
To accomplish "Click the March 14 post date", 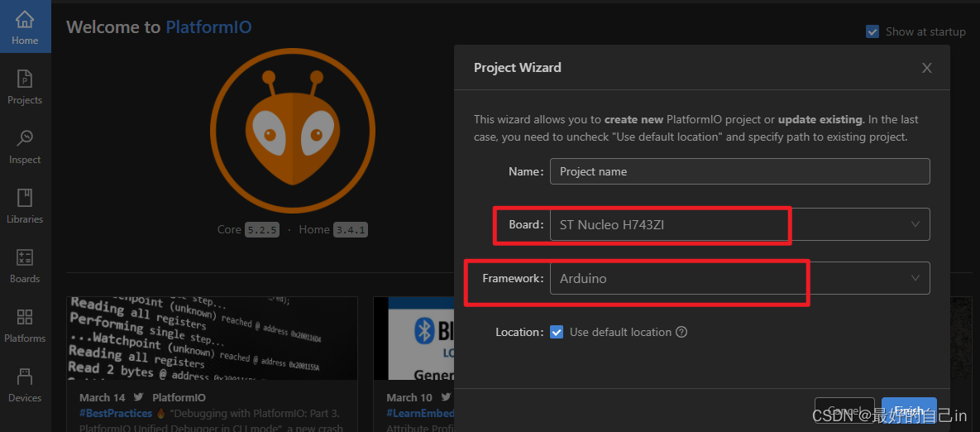I will (x=103, y=397).
